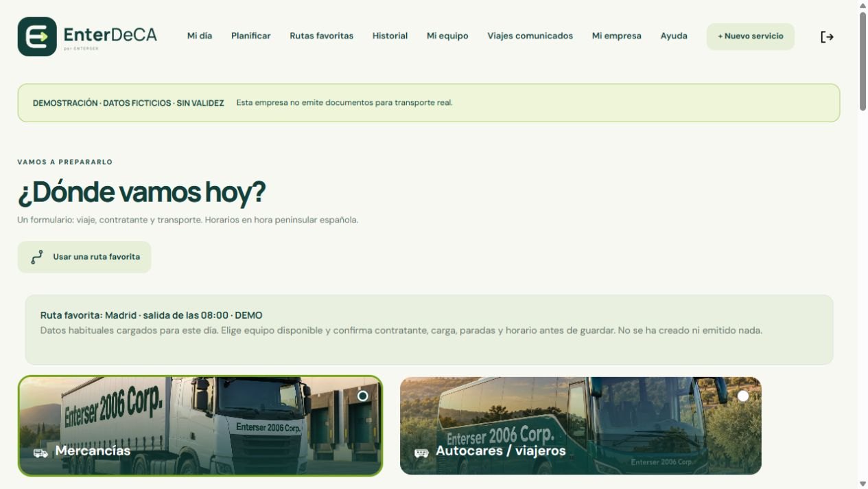Click the route icon in favorite route button

[x=37, y=257]
